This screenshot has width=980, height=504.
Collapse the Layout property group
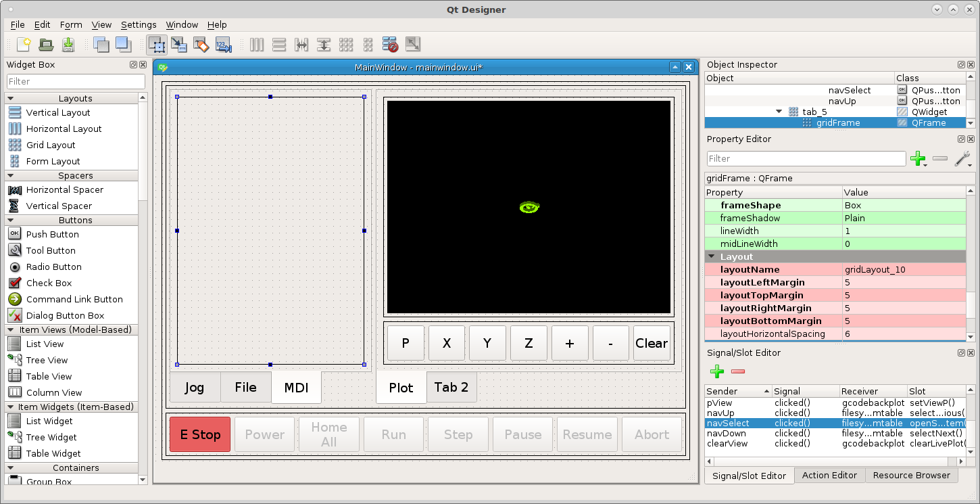pyautogui.click(x=711, y=257)
